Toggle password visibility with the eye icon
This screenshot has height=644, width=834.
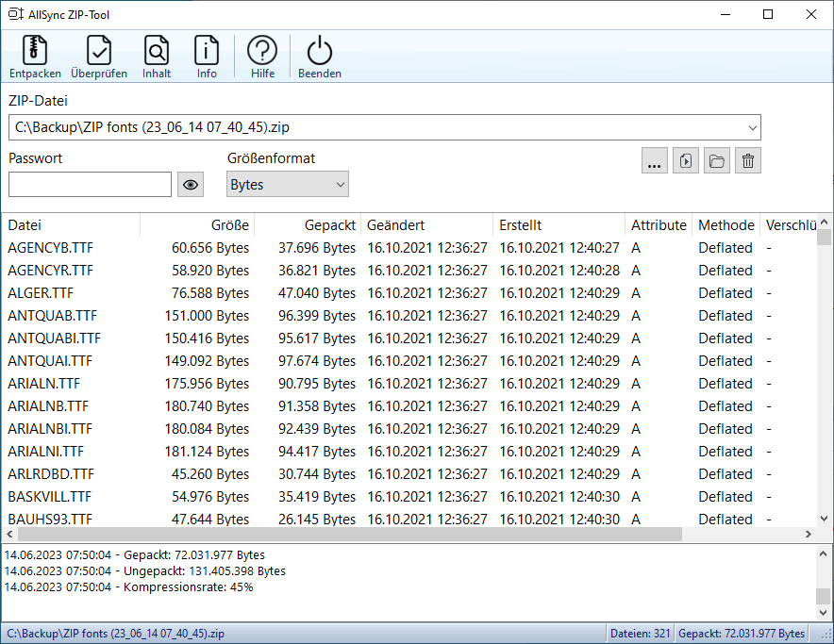coord(191,185)
